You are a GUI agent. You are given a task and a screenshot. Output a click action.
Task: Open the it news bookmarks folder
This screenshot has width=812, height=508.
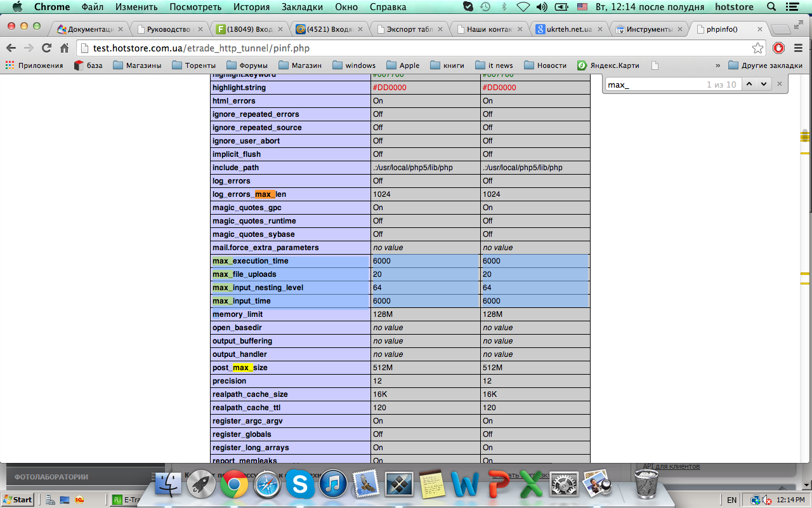coord(494,65)
